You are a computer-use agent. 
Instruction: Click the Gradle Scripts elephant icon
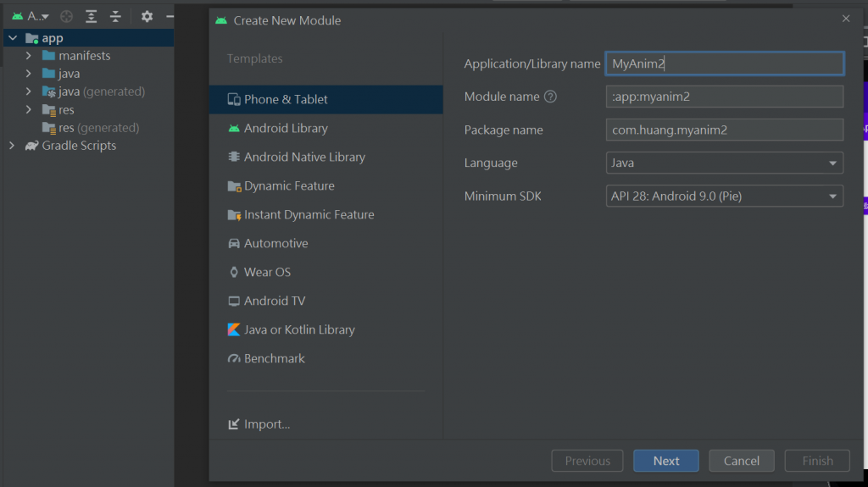pyautogui.click(x=31, y=146)
